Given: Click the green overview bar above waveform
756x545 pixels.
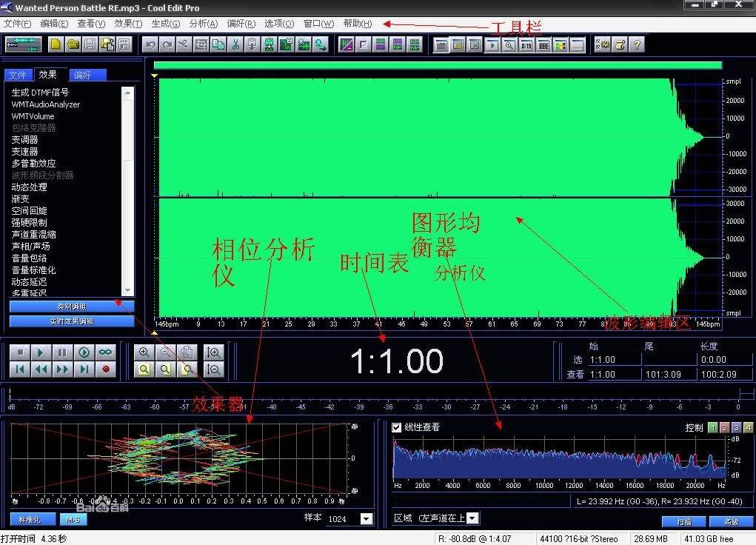Looking at the screenshot, I should click(x=437, y=65).
